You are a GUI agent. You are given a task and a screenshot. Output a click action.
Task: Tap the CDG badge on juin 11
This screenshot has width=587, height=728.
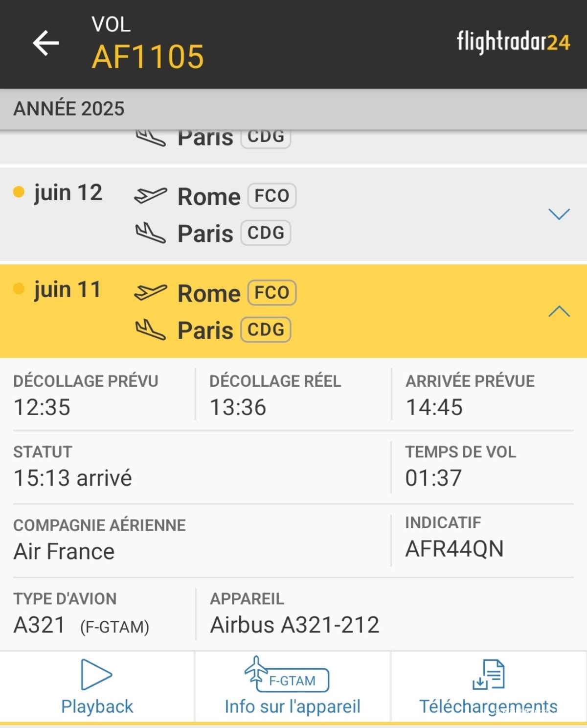(266, 329)
